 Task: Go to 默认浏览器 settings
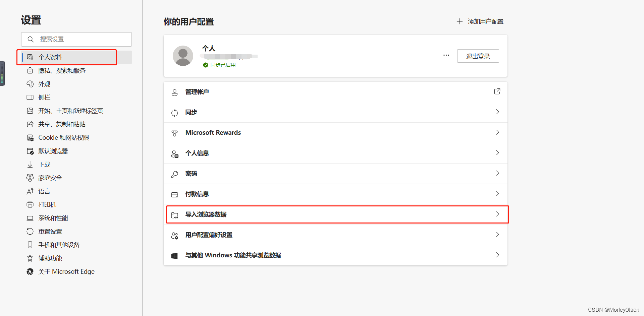(x=76, y=151)
